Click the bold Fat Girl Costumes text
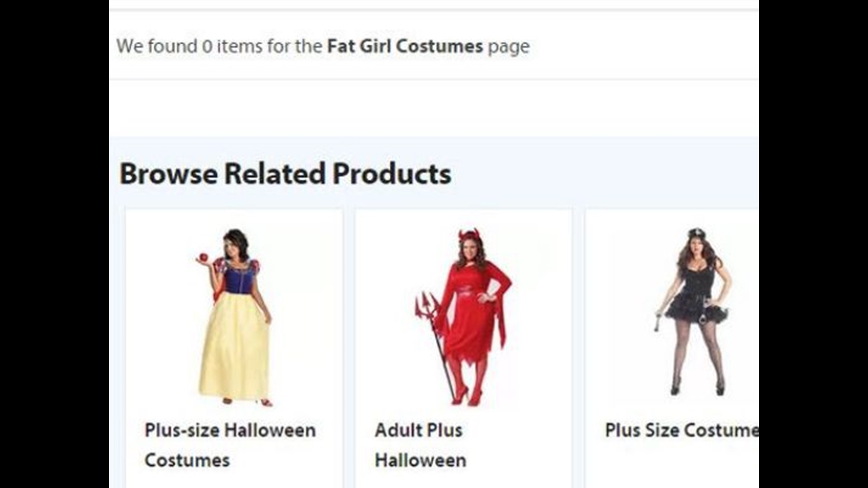The width and height of the screenshot is (868, 488). coord(405,46)
